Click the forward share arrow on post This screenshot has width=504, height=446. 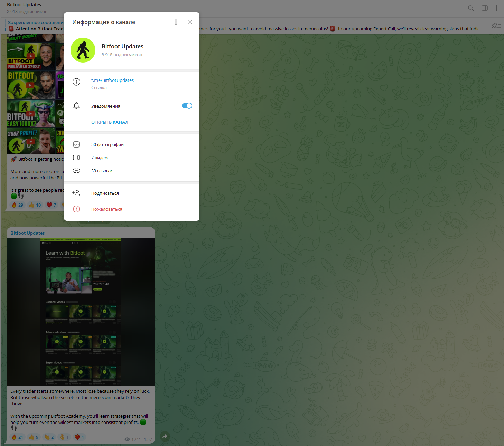pyautogui.click(x=165, y=436)
